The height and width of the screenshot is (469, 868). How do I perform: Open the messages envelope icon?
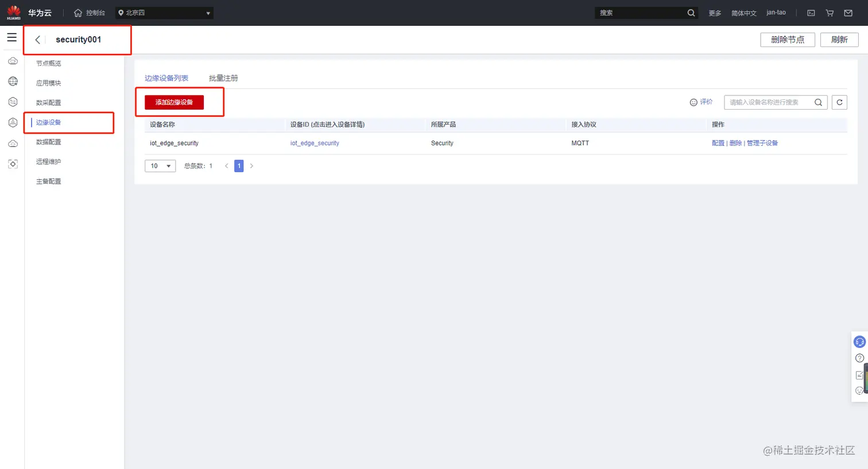point(848,13)
